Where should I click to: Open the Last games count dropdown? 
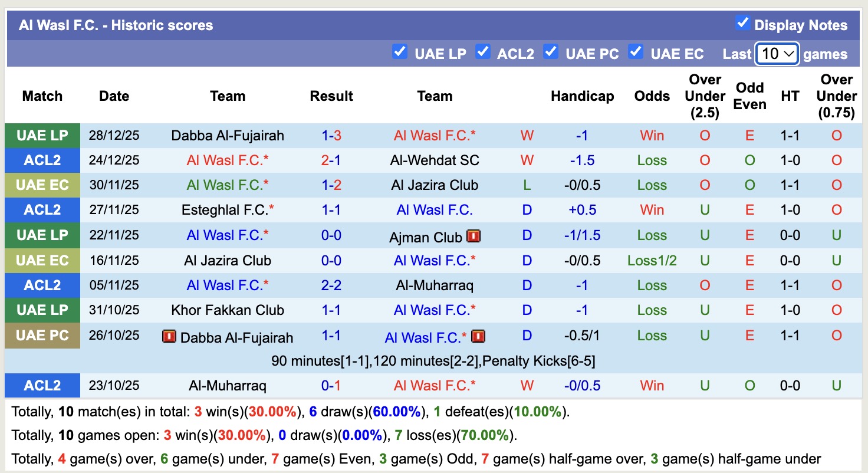pos(777,53)
